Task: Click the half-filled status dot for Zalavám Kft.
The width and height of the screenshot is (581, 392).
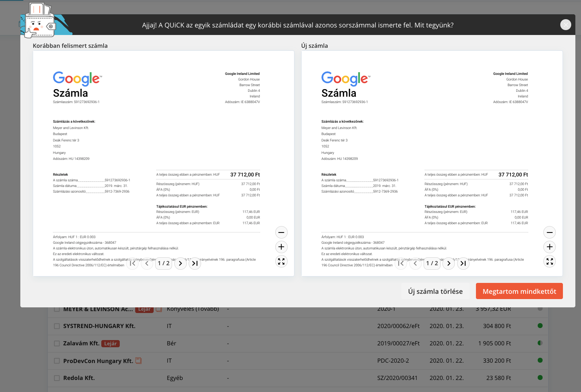Action: coord(540,343)
